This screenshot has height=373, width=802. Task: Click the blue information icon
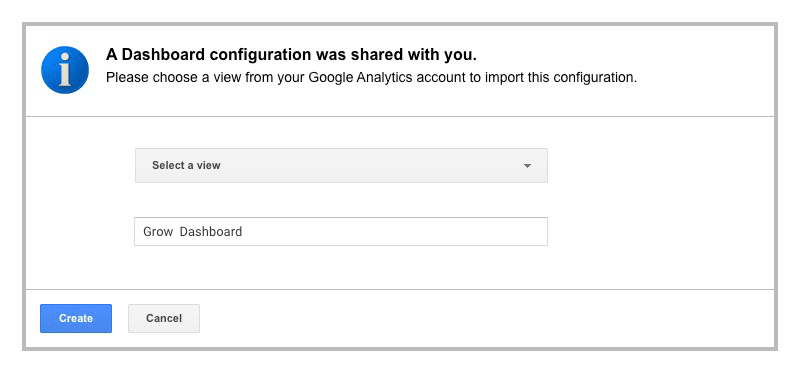(65, 70)
